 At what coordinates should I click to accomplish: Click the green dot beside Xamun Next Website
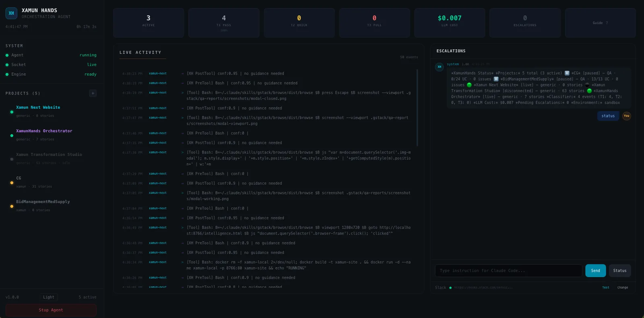[x=12, y=112]
